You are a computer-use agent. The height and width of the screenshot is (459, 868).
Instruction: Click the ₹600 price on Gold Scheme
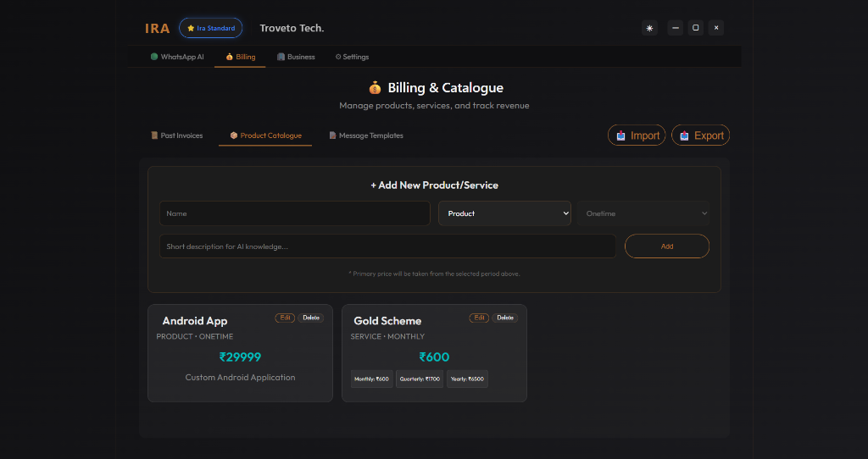[435, 357]
